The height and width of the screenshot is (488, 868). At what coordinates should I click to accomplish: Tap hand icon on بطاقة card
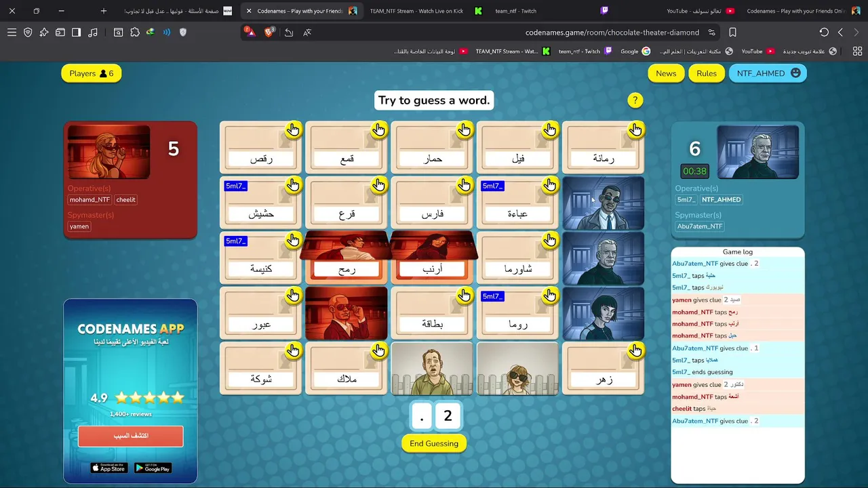click(464, 296)
